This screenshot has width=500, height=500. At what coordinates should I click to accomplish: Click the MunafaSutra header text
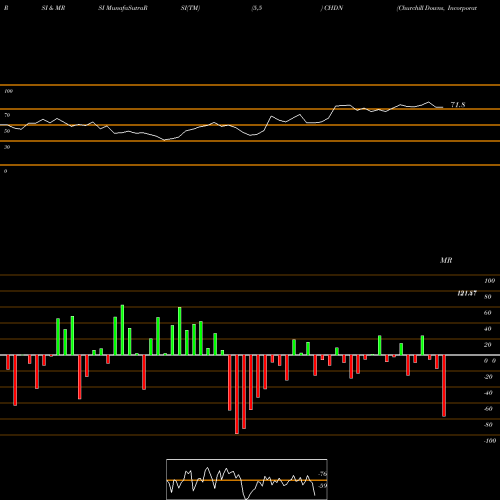(x=123, y=8)
